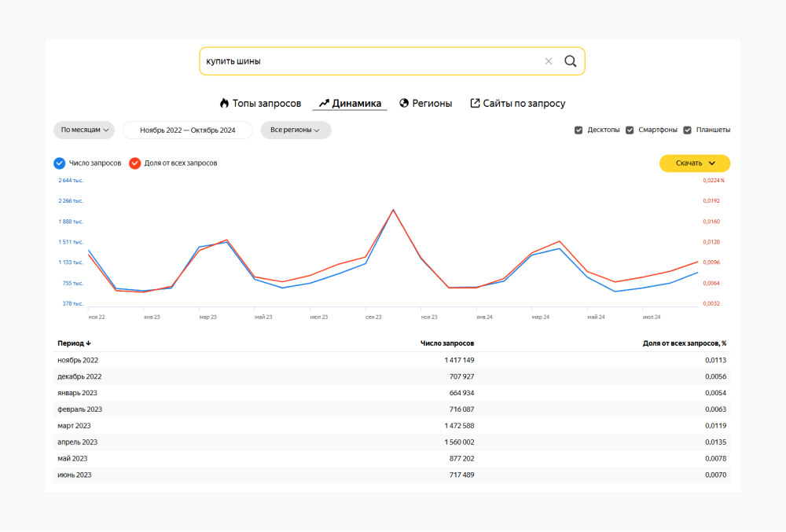Uncheck the Смартфоны checkbox
Viewport: 786px width, 532px height.
(x=630, y=130)
